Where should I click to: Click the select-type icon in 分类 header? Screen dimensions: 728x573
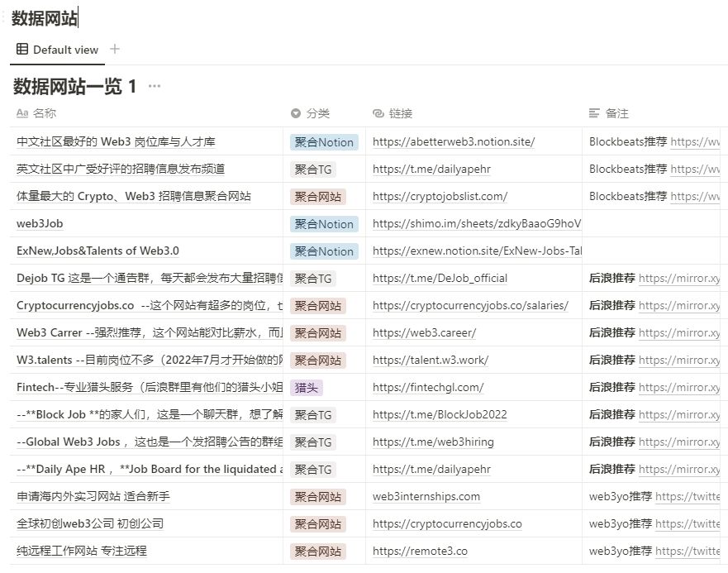(x=296, y=113)
